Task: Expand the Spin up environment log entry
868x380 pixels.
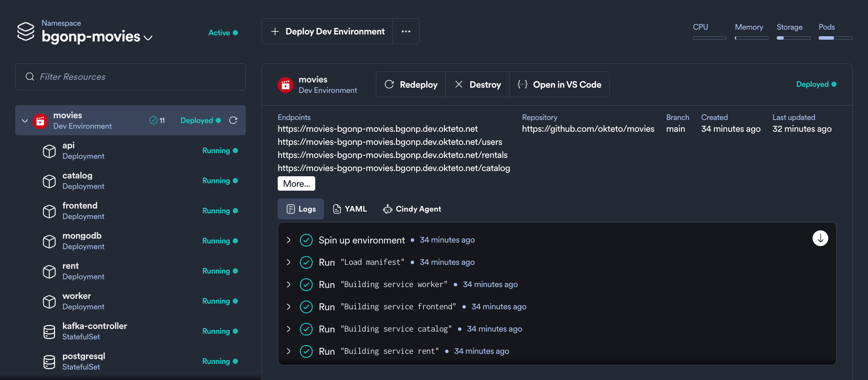Action: [289, 240]
